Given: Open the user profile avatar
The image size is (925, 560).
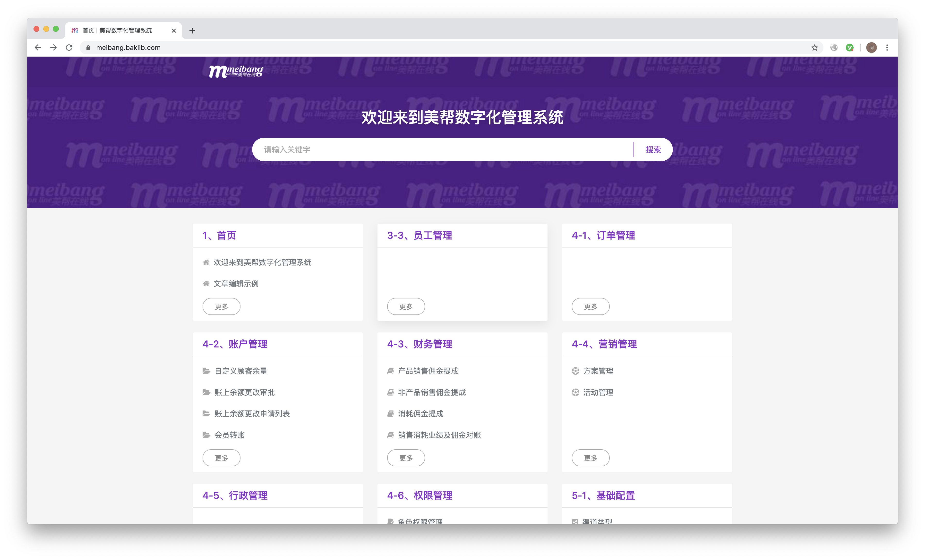Looking at the screenshot, I should tap(871, 48).
